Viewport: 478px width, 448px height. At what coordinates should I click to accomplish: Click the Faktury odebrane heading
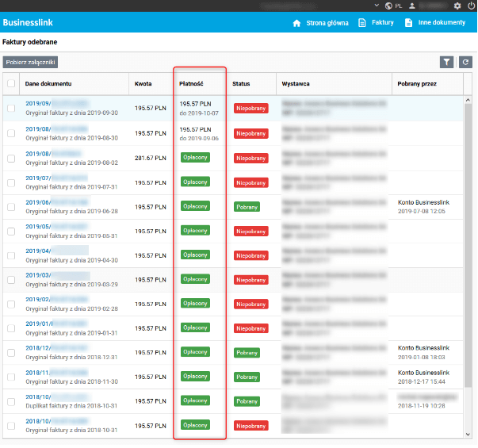(x=30, y=42)
